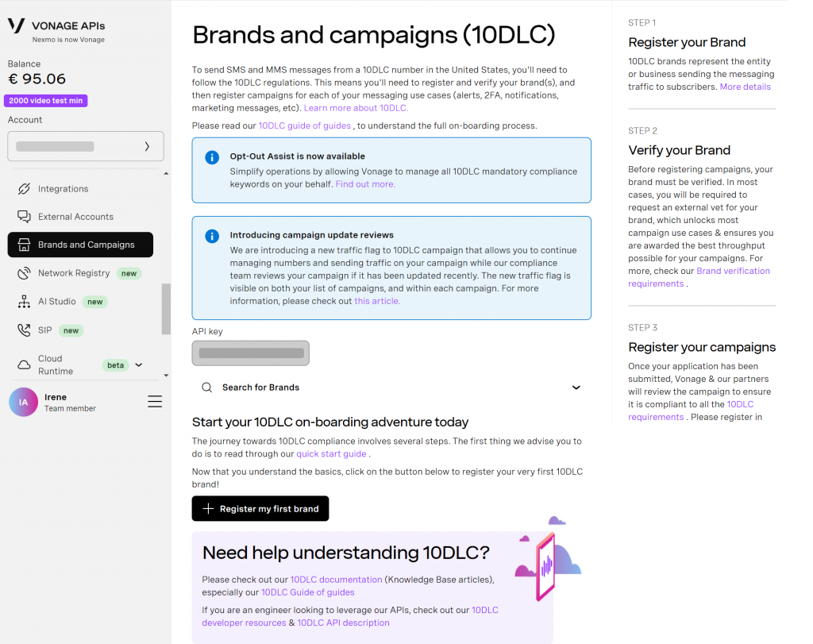Expand the Search for Brands dropdown
Viewport: 813px width, 644px height.
(x=576, y=388)
